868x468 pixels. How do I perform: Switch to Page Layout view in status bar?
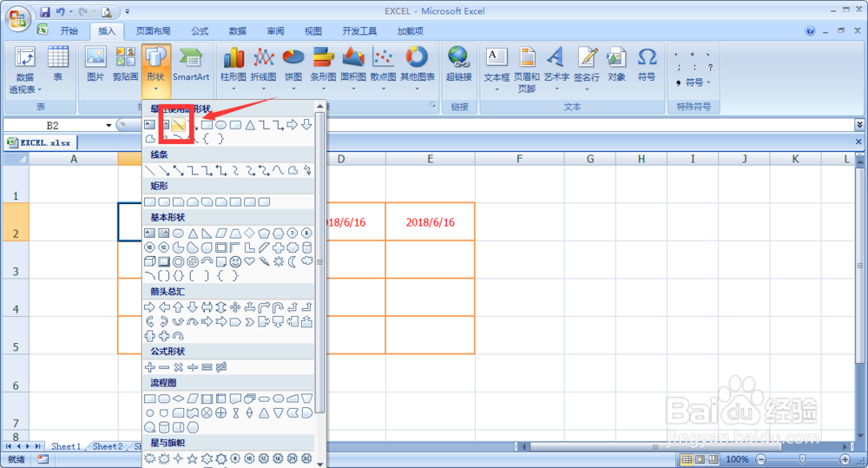point(700,459)
